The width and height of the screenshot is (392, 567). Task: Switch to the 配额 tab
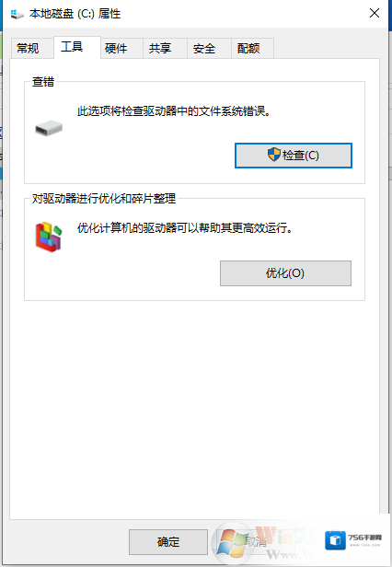[x=248, y=48]
